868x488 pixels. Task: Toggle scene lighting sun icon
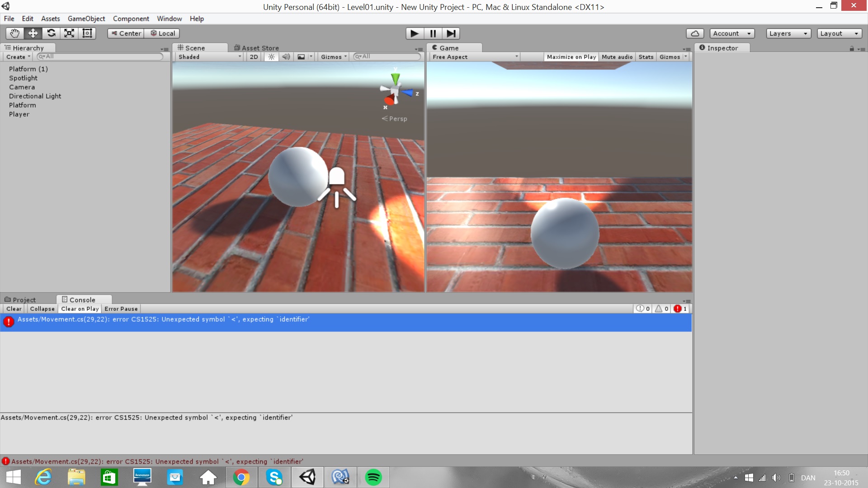(x=271, y=57)
